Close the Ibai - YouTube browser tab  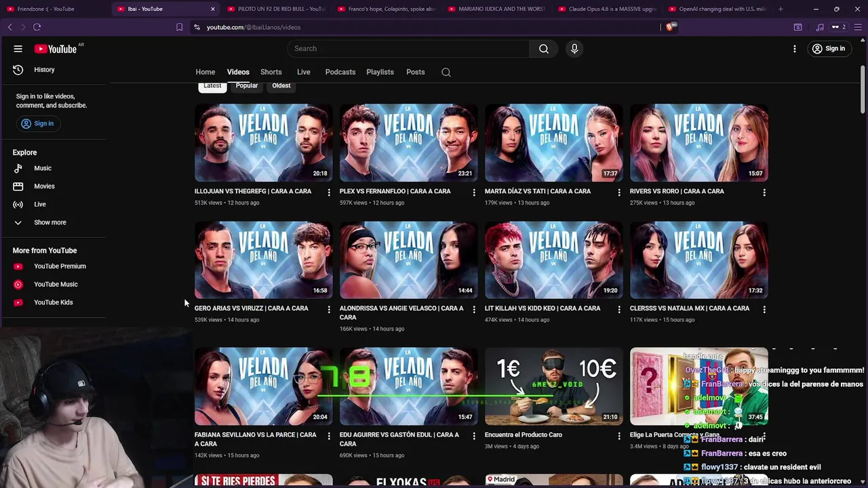(212, 9)
